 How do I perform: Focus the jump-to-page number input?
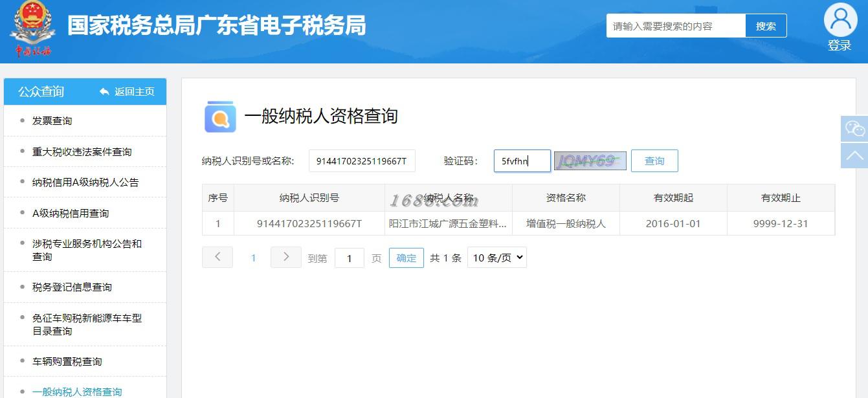point(350,258)
